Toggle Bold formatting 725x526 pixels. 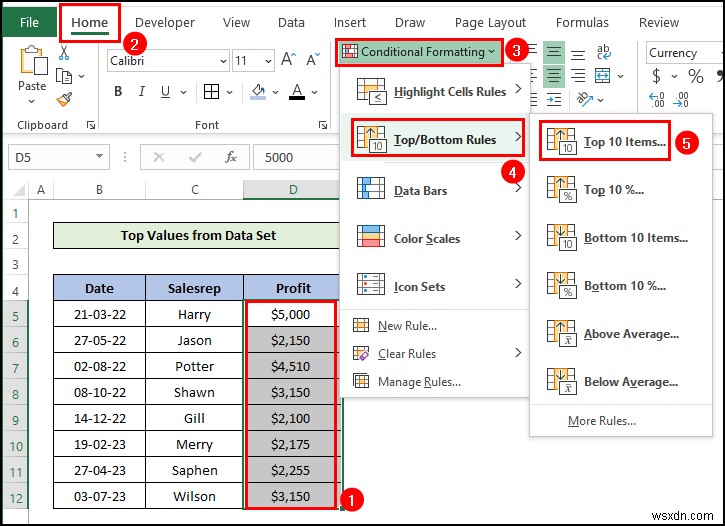coord(118,92)
